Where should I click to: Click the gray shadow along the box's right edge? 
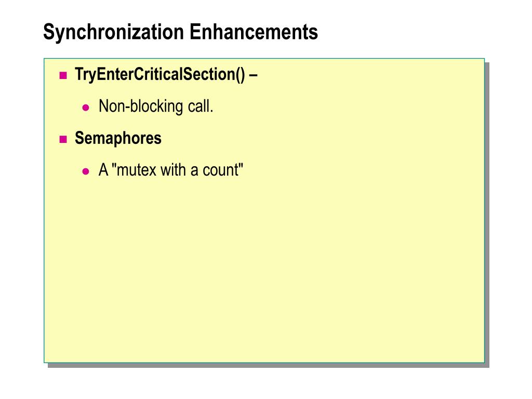click(487, 214)
